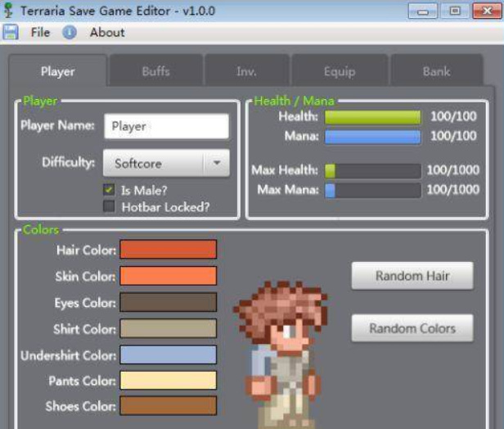Screen dimensions: 504x429
Task: Click the Undershirt Color swatch
Action: pos(168,354)
